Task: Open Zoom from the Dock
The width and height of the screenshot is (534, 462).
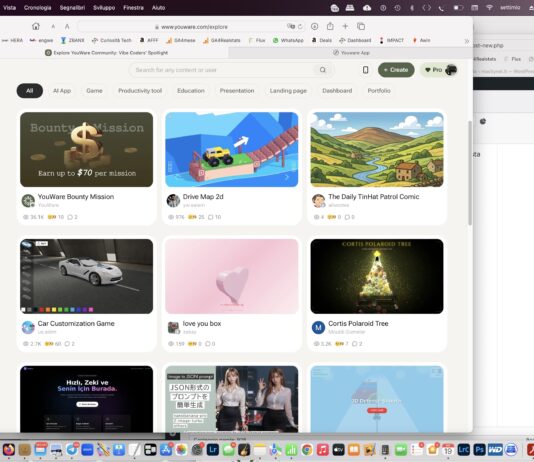Action: pos(87,449)
